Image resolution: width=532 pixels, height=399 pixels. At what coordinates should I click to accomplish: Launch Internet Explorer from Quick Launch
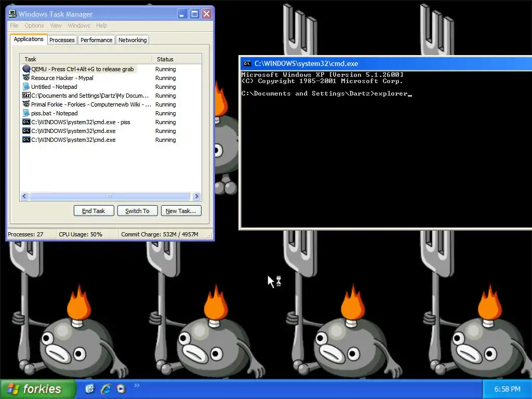point(105,389)
